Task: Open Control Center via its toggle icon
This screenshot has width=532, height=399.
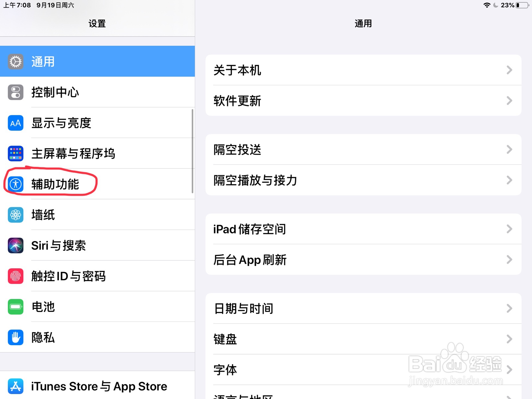Action: click(x=16, y=92)
